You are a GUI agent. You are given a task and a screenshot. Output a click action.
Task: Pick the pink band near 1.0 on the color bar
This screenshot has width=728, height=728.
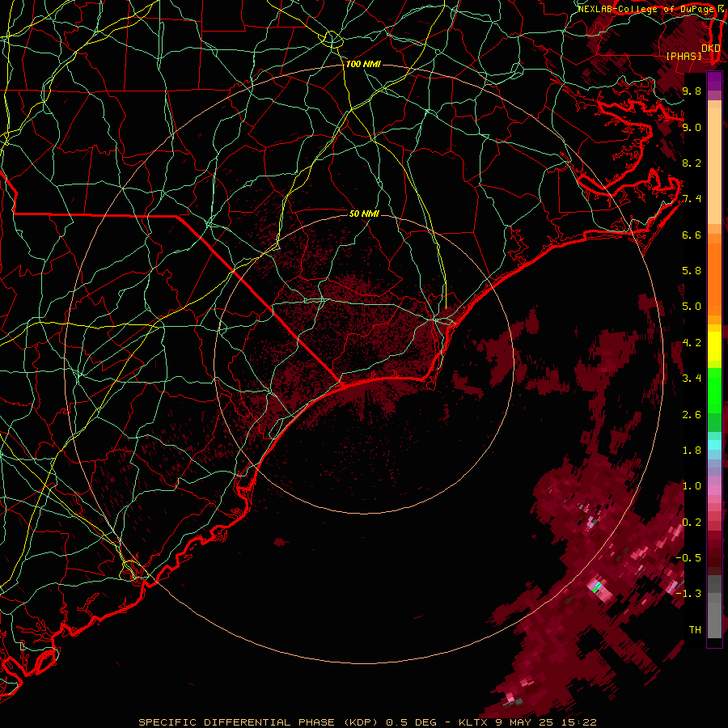(x=714, y=489)
